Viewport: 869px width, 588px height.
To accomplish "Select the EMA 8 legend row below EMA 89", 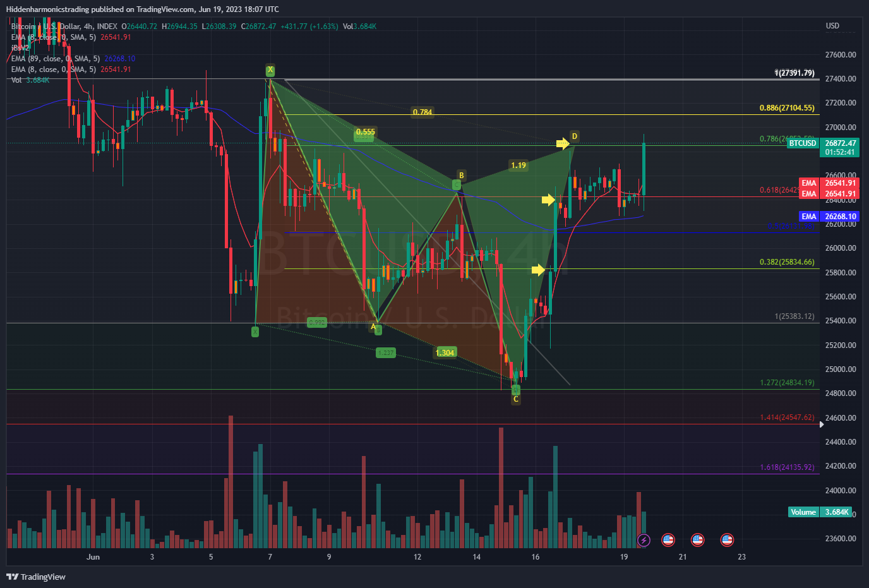I will click(71, 69).
